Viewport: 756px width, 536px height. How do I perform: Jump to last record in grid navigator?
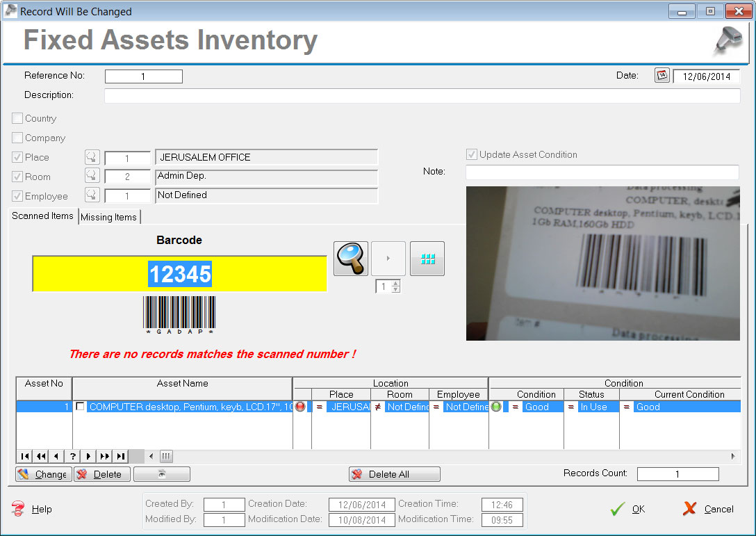click(121, 456)
